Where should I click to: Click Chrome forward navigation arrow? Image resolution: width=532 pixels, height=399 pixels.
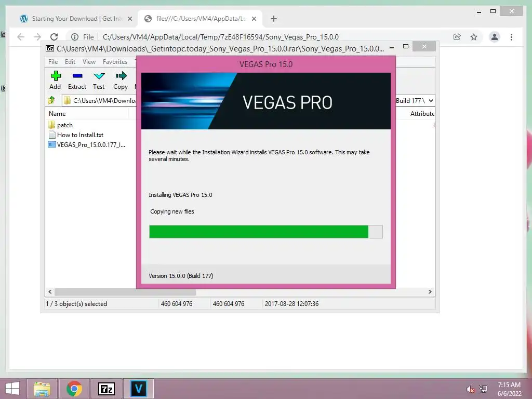pyautogui.click(x=37, y=37)
